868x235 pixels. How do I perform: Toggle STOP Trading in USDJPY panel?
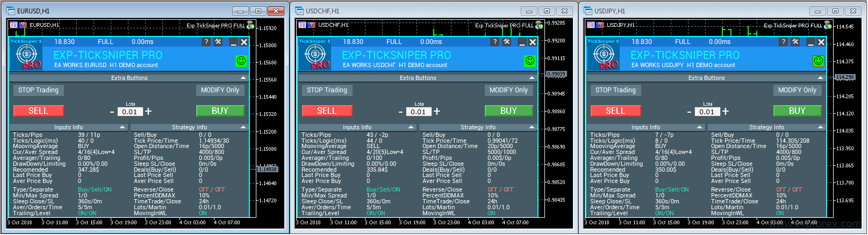tap(616, 90)
